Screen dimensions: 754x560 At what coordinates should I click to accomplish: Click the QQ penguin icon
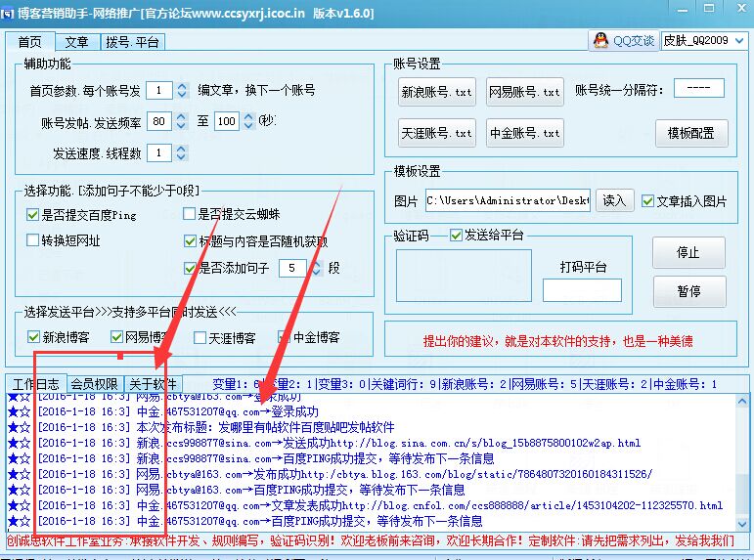pyautogui.click(x=600, y=40)
